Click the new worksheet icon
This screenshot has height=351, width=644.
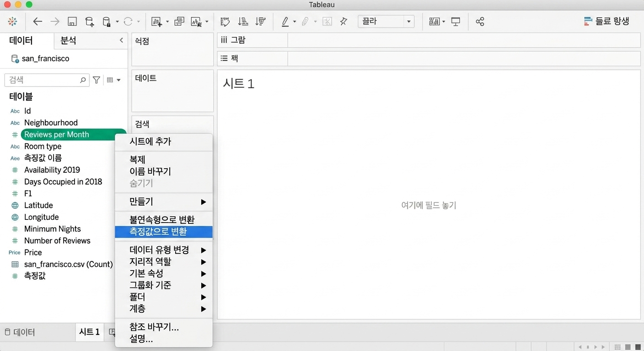pyautogui.click(x=156, y=21)
